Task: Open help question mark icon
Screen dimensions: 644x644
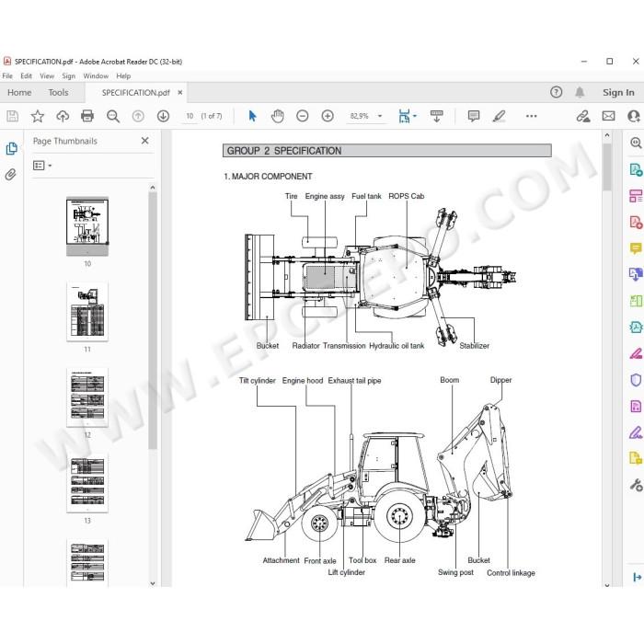Action: pos(556,92)
